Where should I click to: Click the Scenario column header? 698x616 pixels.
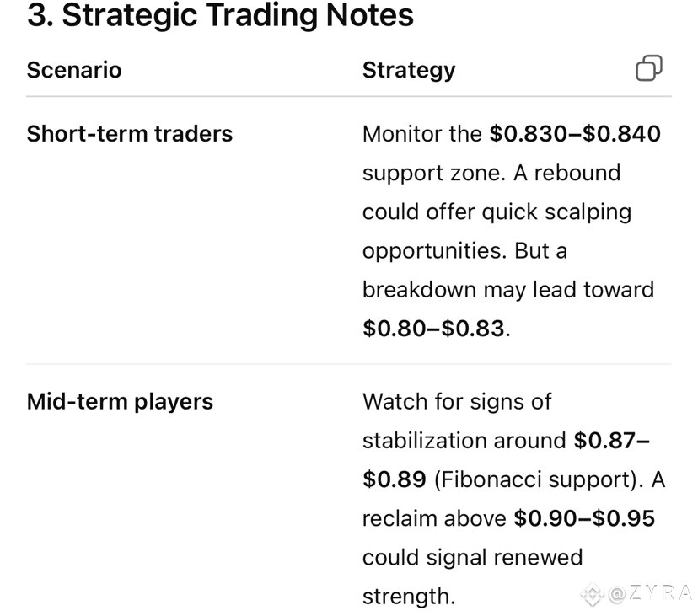74,70
